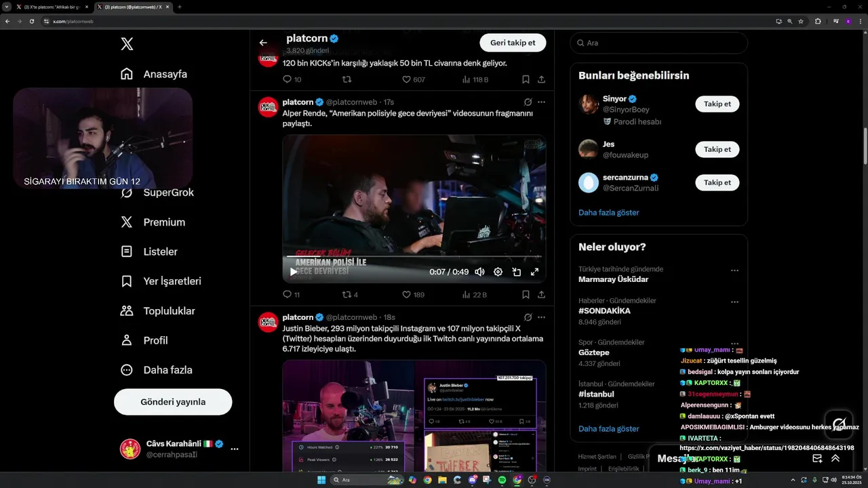Open the #SONDAKİKA trend
This screenshot has width=868, height=488.
click(604, 311)
